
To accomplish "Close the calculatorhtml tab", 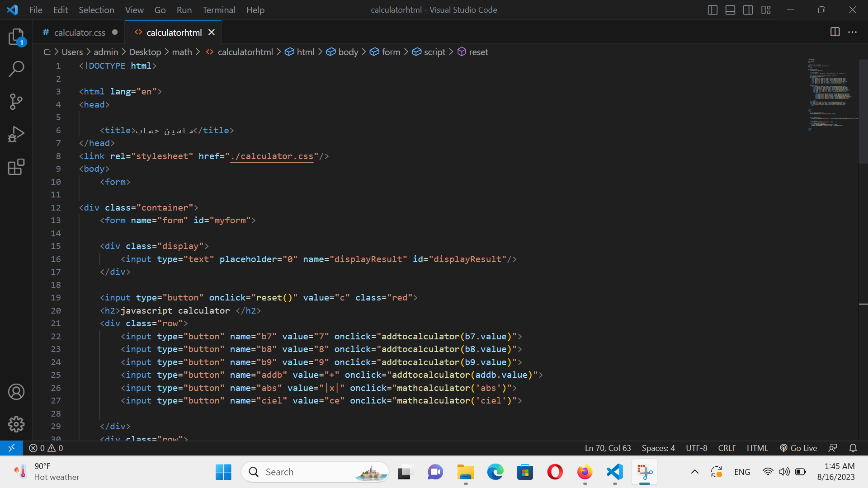I will pos(212,33).
